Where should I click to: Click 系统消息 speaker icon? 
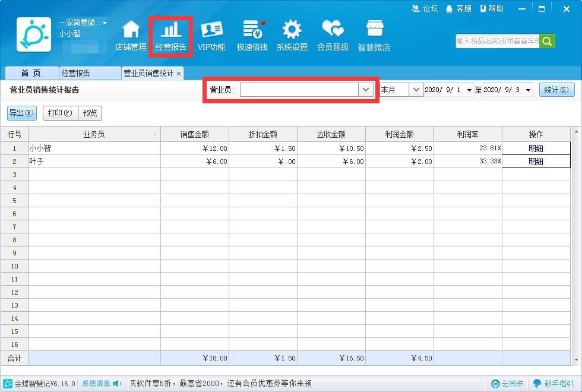118,384
